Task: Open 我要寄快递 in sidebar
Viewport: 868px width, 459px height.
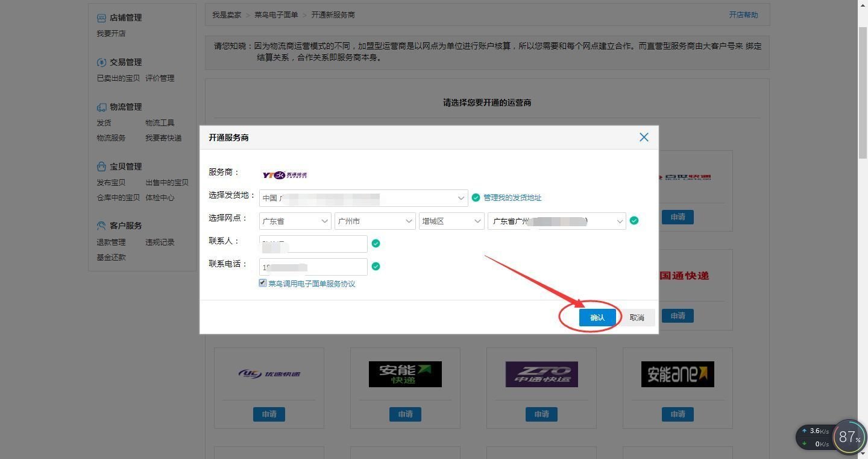Action: point(163,138)
